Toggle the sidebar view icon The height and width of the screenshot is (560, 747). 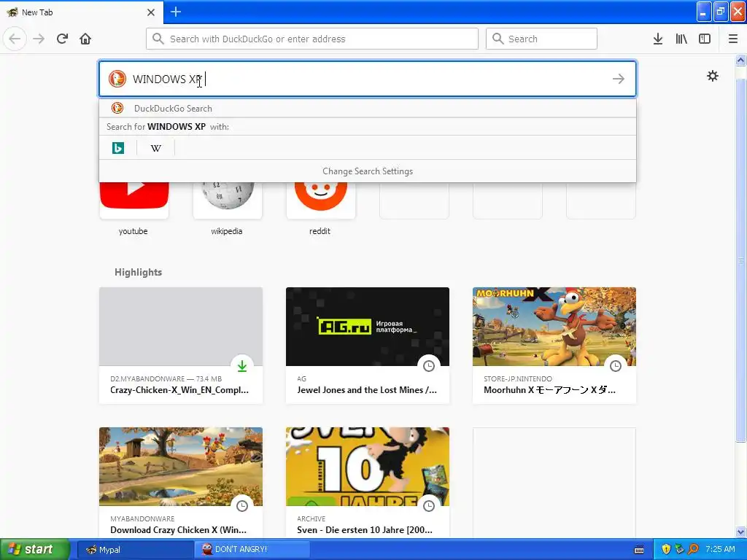(705, 39)
